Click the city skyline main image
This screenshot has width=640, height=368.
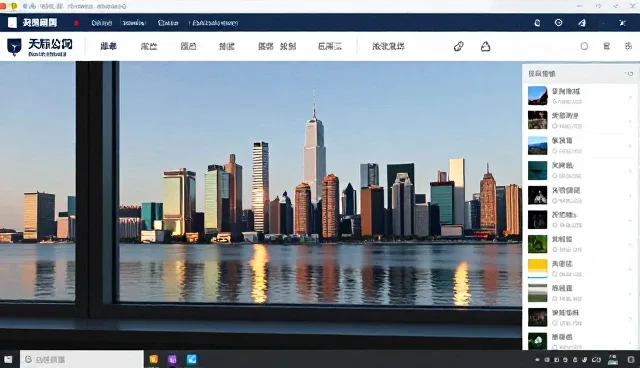pos(261,205)
